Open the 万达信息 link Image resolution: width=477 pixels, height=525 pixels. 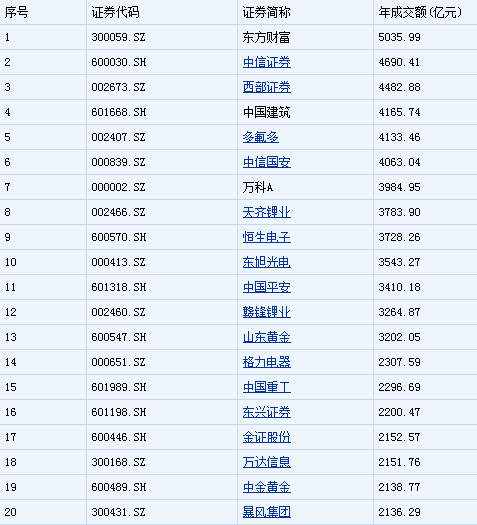click(x=267, y=462)
